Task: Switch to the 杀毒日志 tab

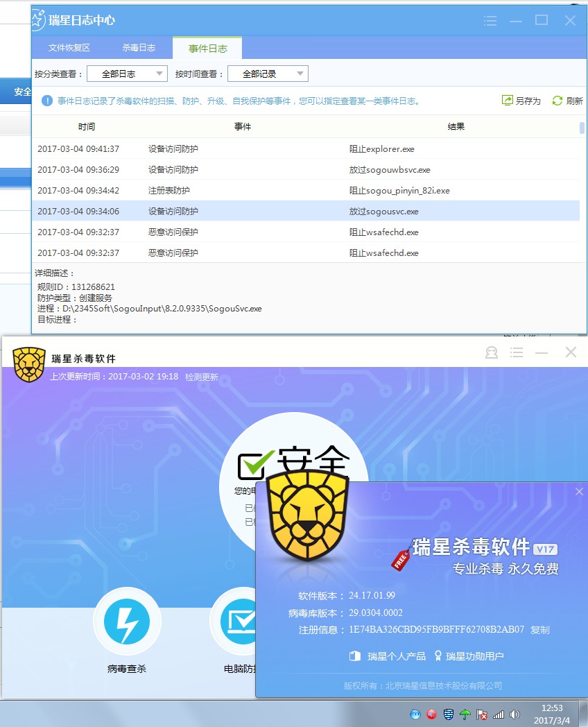Action: tap(139, 48)
